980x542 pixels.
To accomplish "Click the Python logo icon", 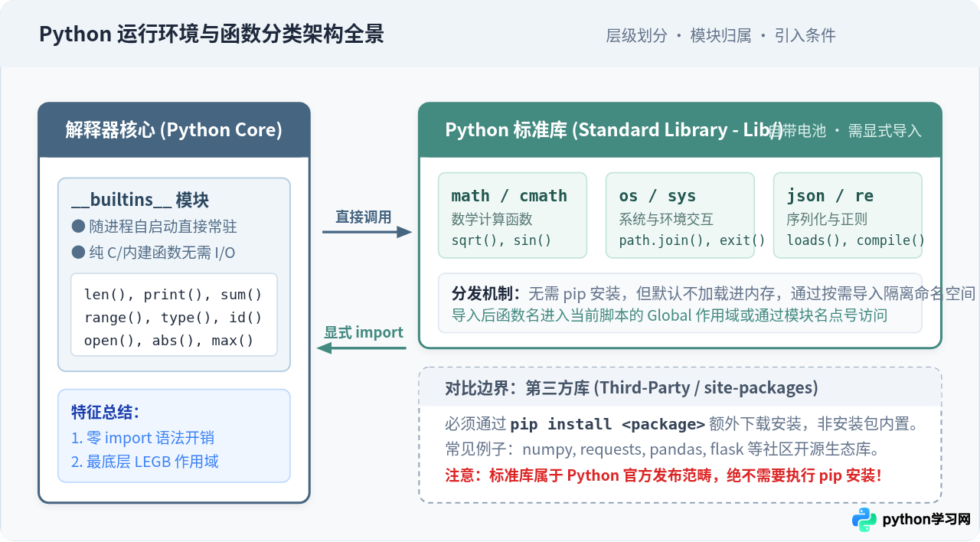I will (x=864, y=519).
